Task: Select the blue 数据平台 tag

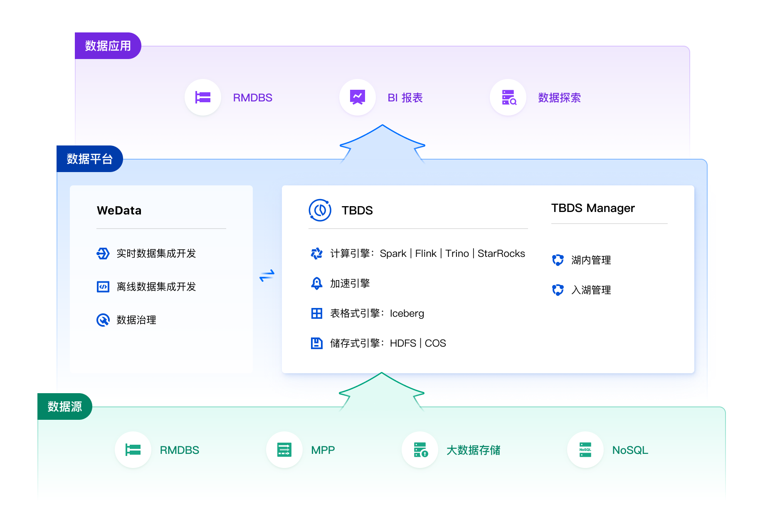Action: 89,159
